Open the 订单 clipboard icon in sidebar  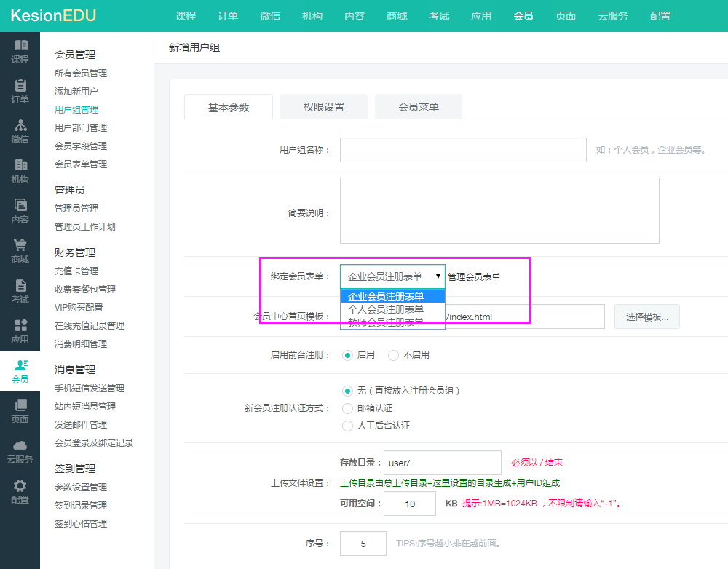[x=20, y=86]
